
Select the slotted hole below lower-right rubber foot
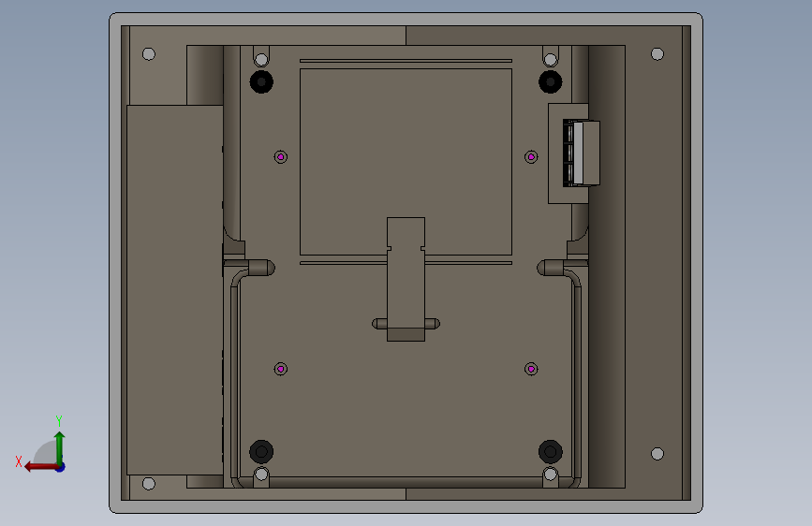pos(551,476)
